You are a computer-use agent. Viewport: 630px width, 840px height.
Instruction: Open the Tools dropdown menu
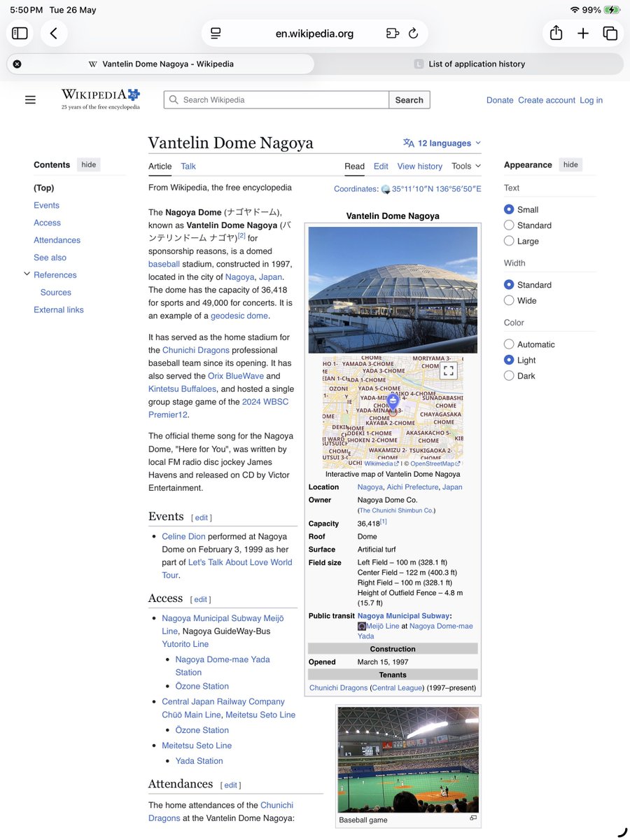(466, 166)
